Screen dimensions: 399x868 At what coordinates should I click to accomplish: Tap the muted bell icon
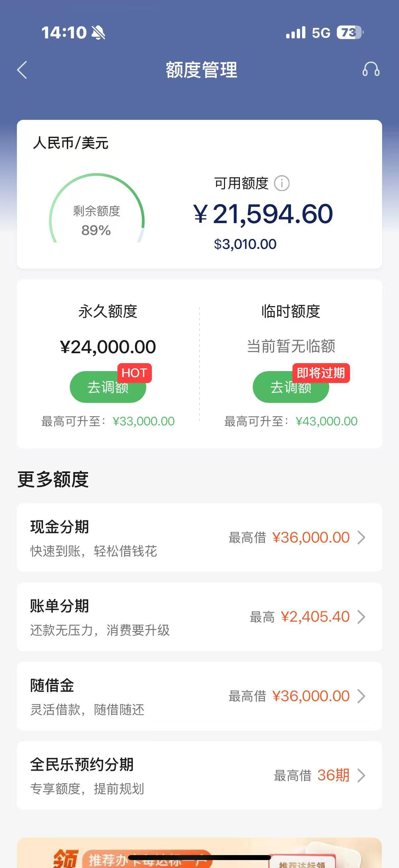tap(98, 33)
